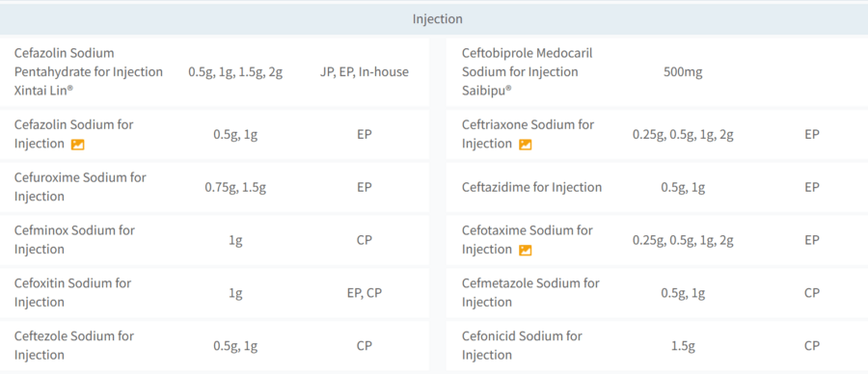
Task: Open Ceftazidime for Injection entry
Action: (531, 187)
